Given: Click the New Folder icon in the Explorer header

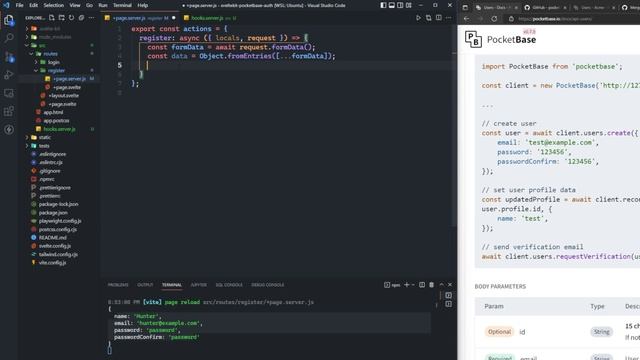Looking at the screenshot, I should (x=62, y=18).
